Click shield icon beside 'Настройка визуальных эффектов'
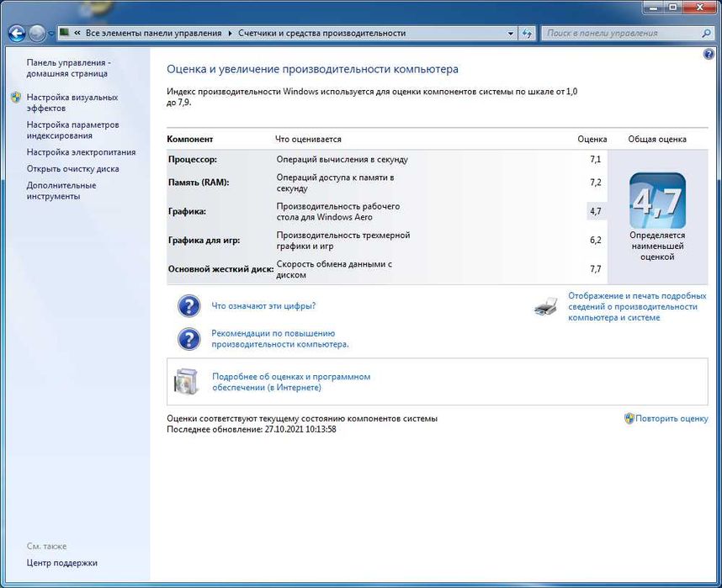The height and width of the screenshot is (588, 722). pyautogui.click(x=16, y=97)
